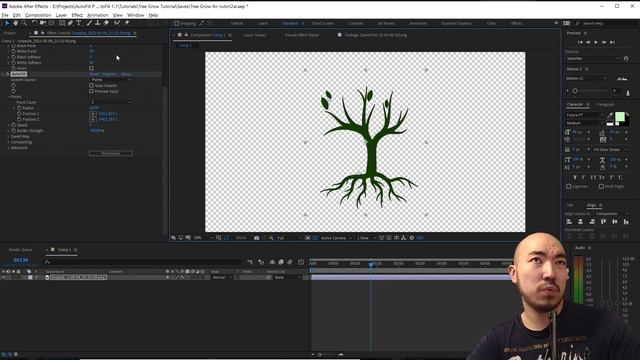The width and height of the screenshot is (640, 360).
Task: Toggle the Ligatures checkbox
Action: 569,187
